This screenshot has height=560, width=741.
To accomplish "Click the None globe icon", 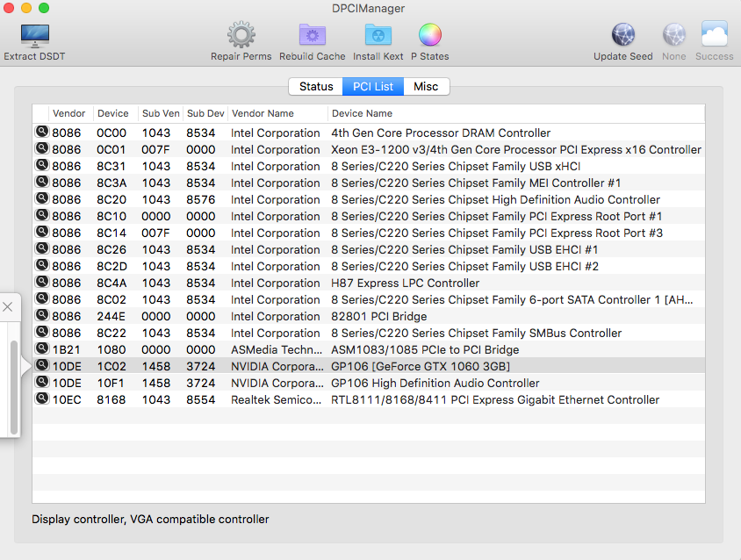I will pyautogui.click(x=674, y=35).
